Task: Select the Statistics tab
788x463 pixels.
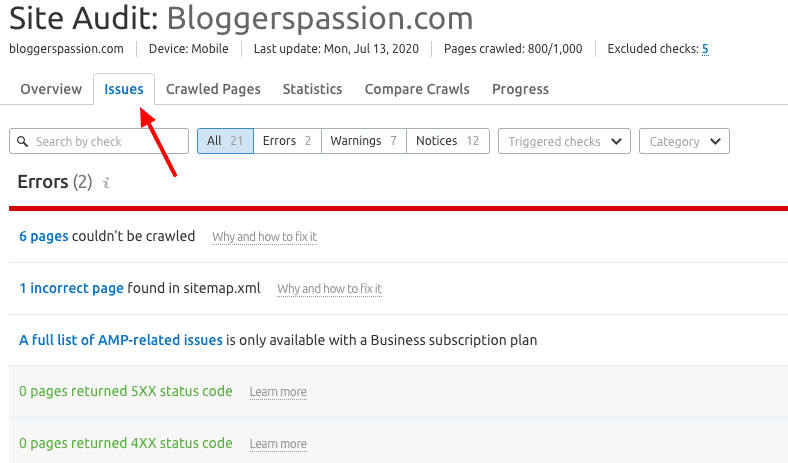Action: pyautogui.click(x=312, y=89)
